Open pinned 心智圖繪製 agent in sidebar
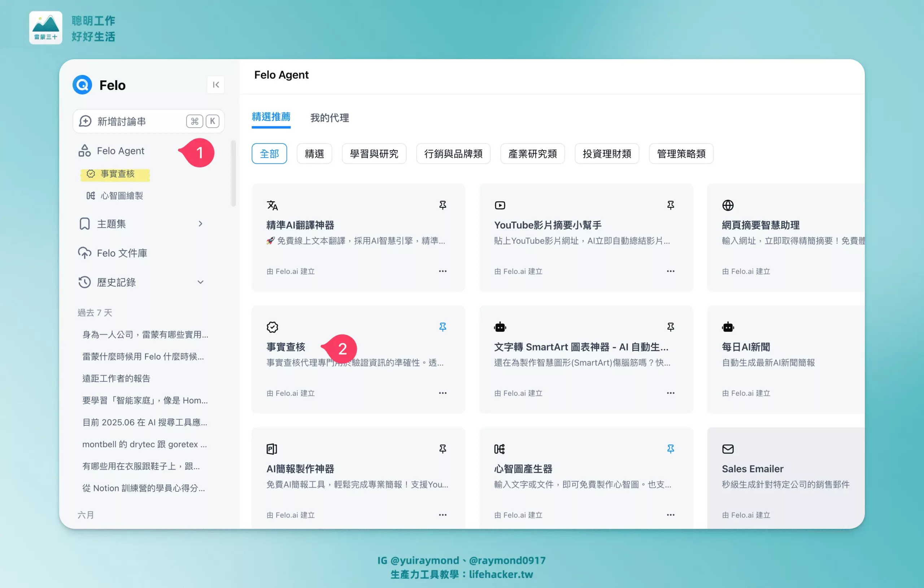The height and width of the screenshot is (588, 924). pyautogui.click(x=115, y=196)
